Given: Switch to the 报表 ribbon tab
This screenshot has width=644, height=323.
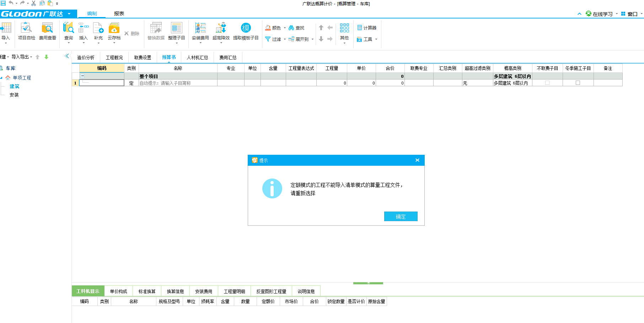Looking at the screenshot, I should [119, 13].
